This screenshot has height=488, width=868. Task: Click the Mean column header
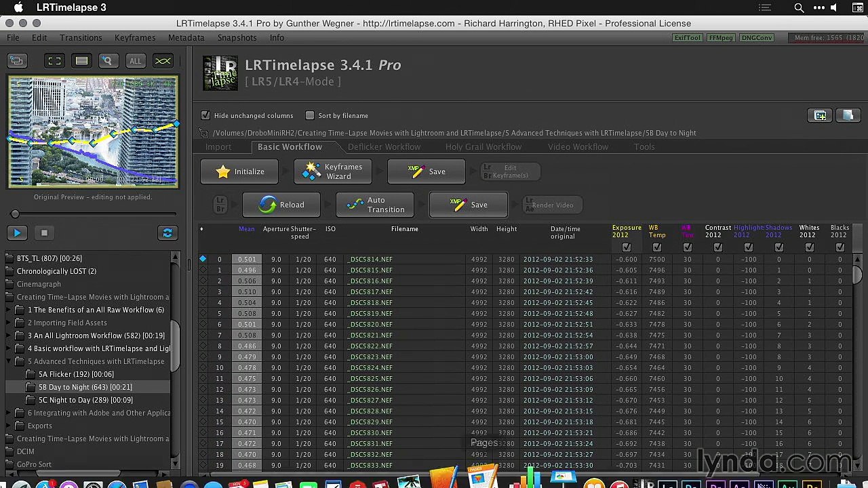(246, 229)
